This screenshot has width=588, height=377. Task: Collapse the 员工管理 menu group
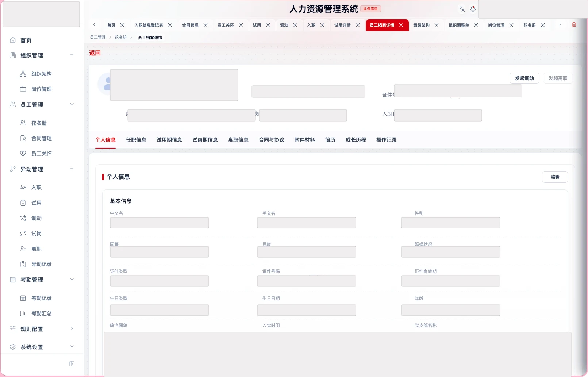pyautogui.click(x=72, y=104)
